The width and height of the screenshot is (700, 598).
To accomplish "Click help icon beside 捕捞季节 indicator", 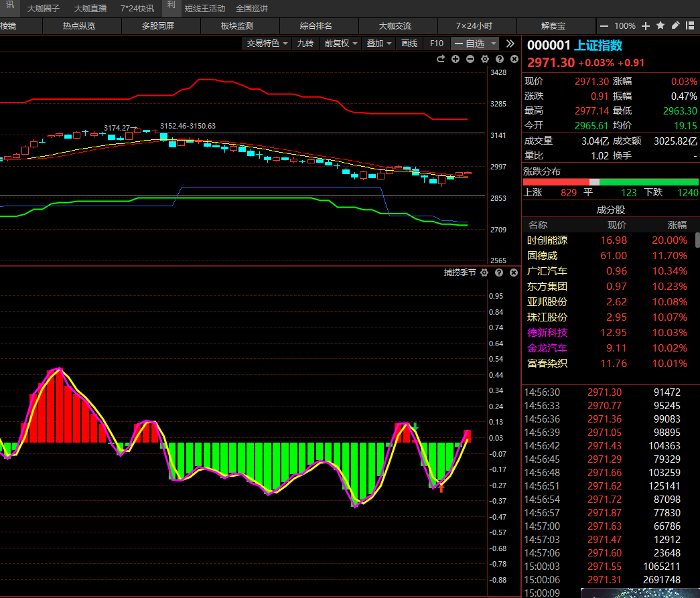I will [499, 273].
